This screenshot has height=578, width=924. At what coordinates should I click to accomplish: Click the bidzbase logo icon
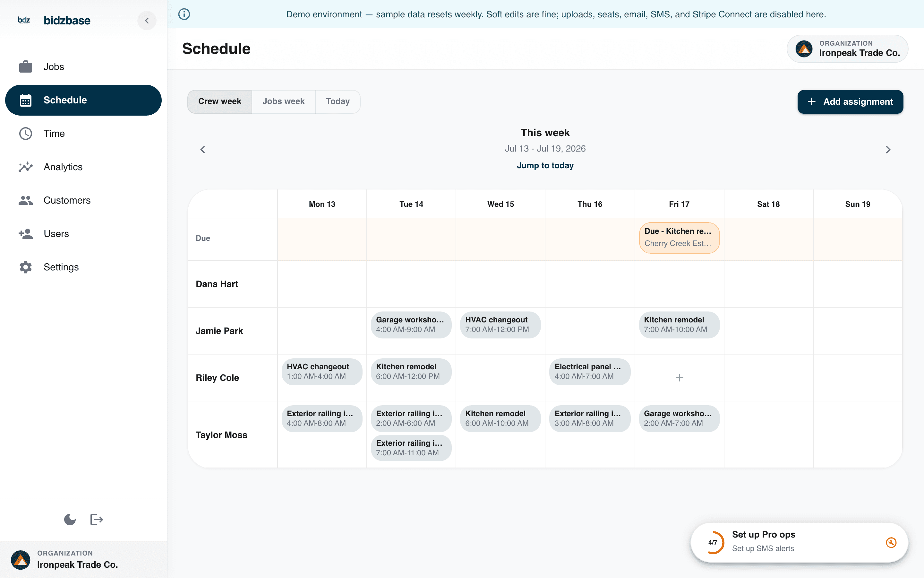coord(24,20)
